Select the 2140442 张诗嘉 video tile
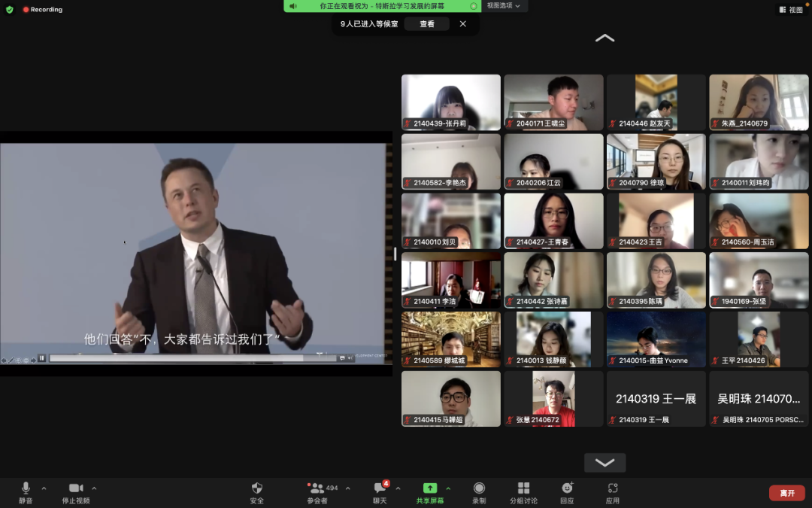 pyautogui.click(x=553, y=280)
